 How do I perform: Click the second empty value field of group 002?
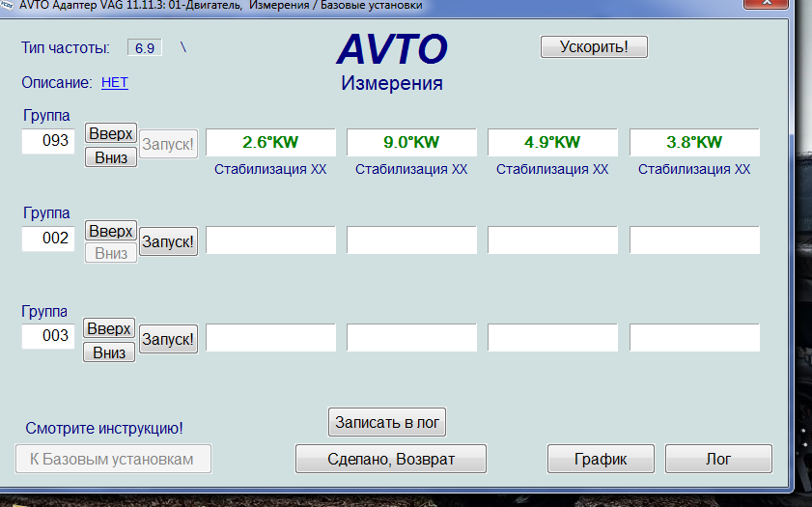411,239
